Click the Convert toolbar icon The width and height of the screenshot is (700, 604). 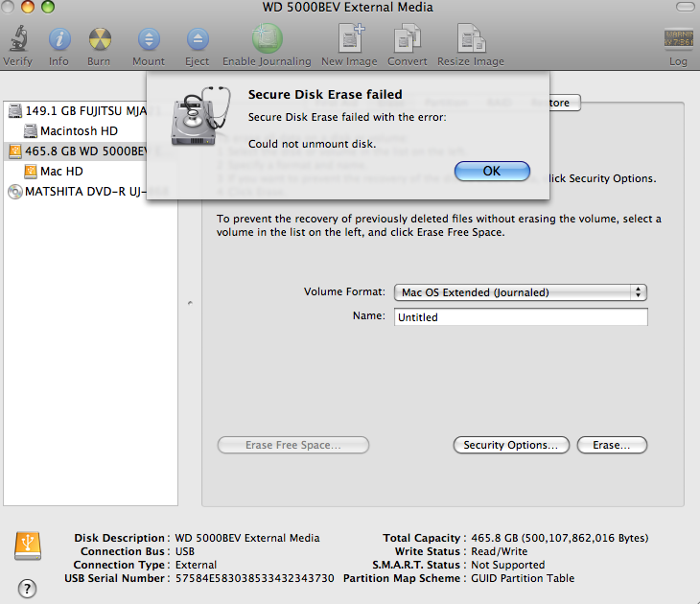[408, 38]
